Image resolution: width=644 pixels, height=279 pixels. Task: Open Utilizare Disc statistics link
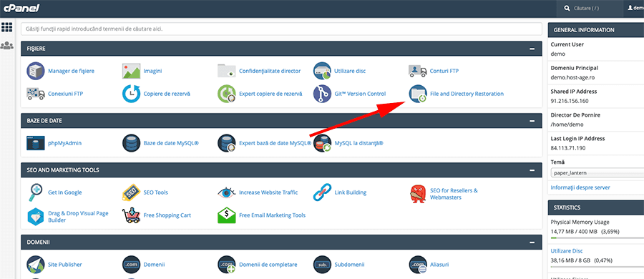tap(567, 250)
